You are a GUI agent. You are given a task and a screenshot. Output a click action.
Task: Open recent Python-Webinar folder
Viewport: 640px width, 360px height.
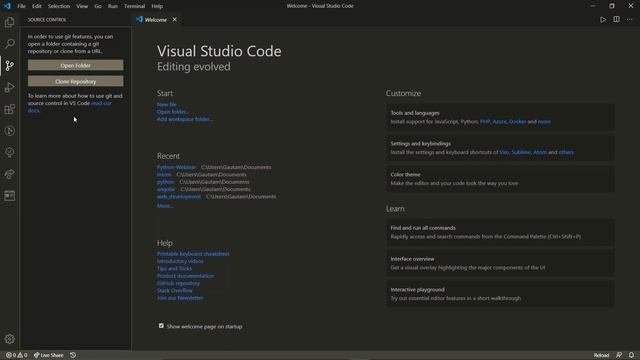click(x=176, y=167)
